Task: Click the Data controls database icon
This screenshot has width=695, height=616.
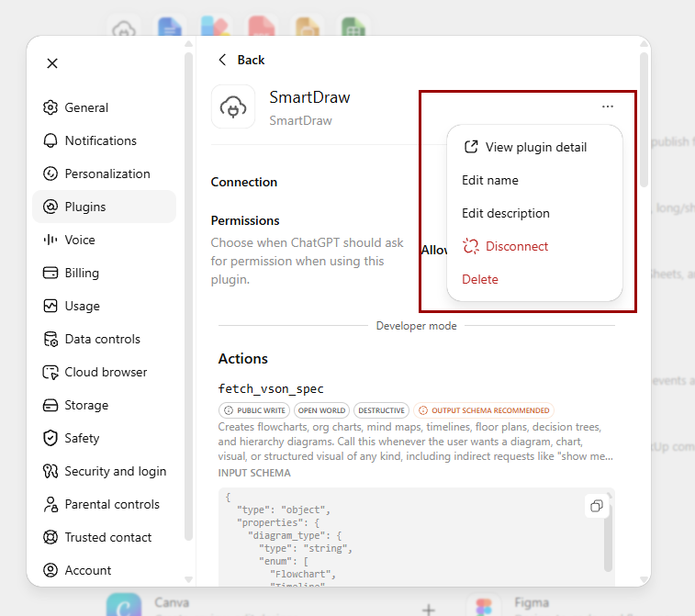Action: coord(50,339)
